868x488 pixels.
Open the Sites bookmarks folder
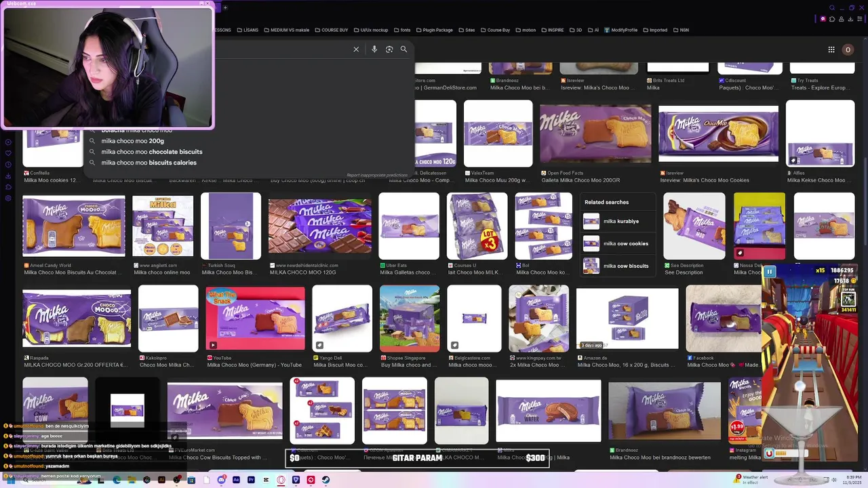pyautogui.click(x=467, y=30)
